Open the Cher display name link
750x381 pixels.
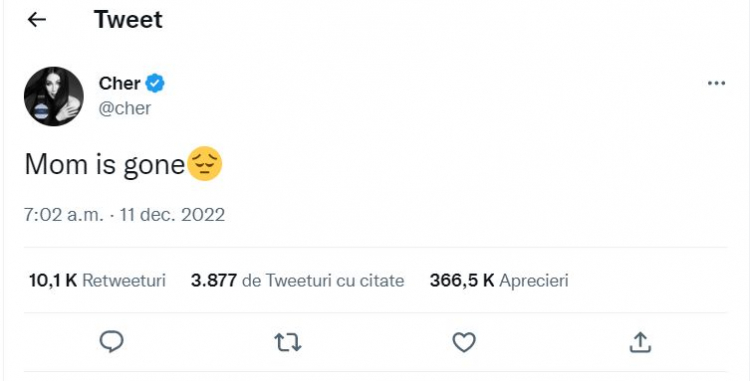(120, 83)
